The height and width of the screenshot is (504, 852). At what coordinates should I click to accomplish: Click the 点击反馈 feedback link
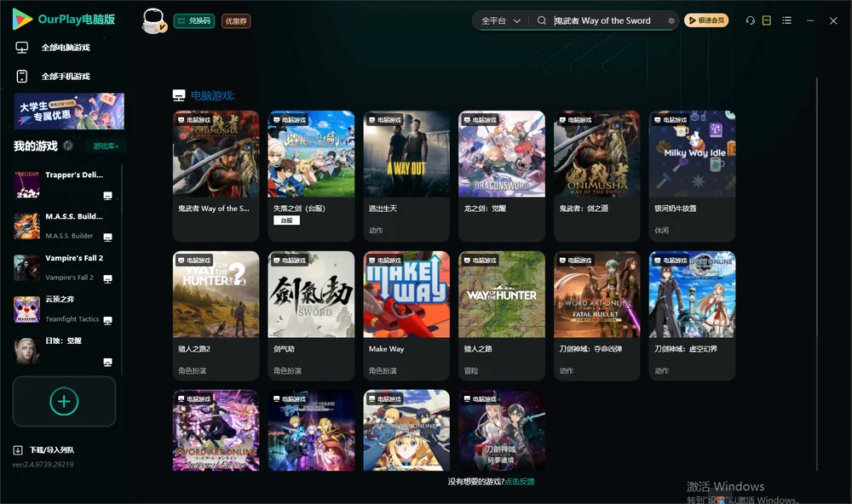click(520, 482)
